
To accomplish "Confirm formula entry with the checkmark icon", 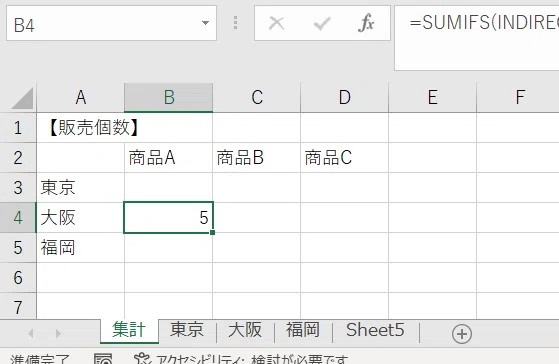I will [322, 24].
